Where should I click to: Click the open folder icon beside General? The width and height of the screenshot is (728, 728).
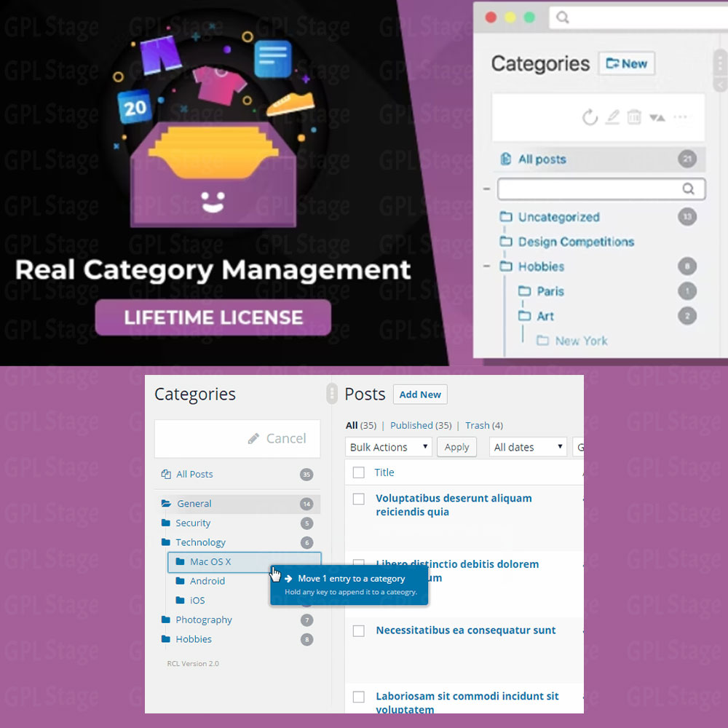point(166,503)
